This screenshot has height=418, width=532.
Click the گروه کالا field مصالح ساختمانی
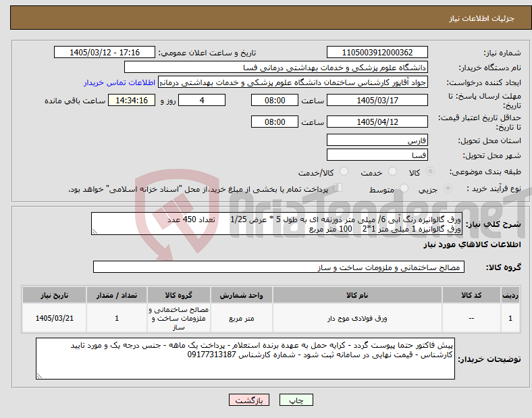[x=279, y=267]
